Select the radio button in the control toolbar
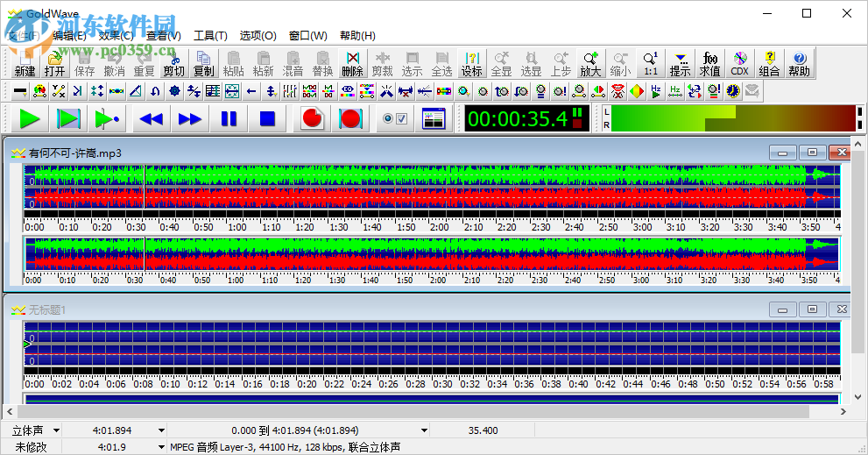 click(388, 119)
